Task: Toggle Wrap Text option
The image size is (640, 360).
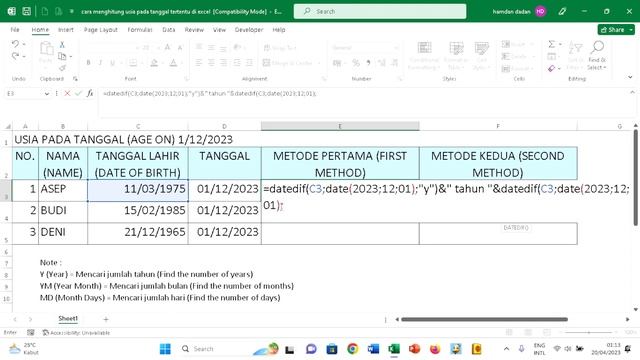Action: coord(280,48)
